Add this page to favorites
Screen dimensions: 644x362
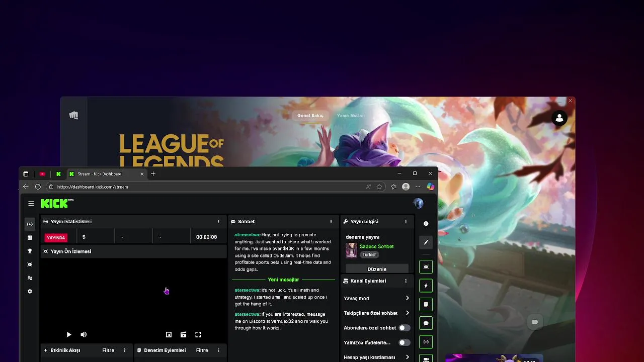click(379, 187)
